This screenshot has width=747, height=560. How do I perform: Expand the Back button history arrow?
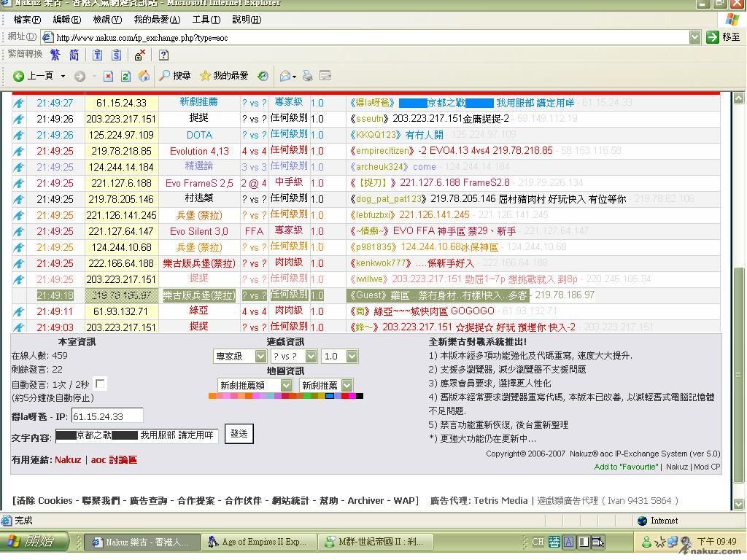tap(63, 76)
